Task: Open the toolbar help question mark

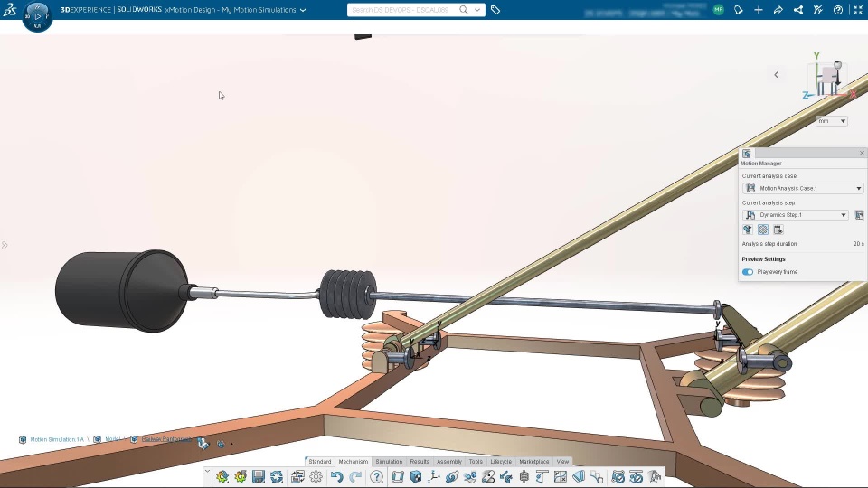Action: [x=376, y=477]
